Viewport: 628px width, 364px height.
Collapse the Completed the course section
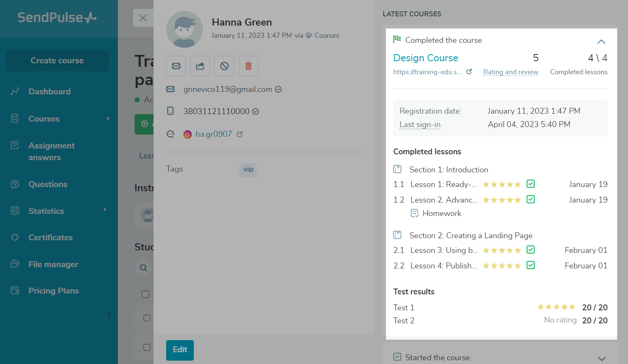(601, 42)
